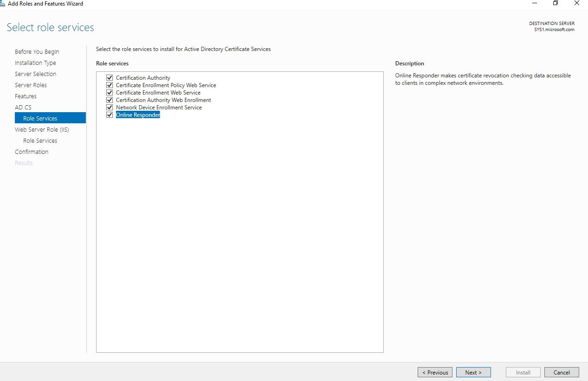Click the Certificate Enrollment Web Service label
Screen dimensions: 588x381
coord(158,93)
